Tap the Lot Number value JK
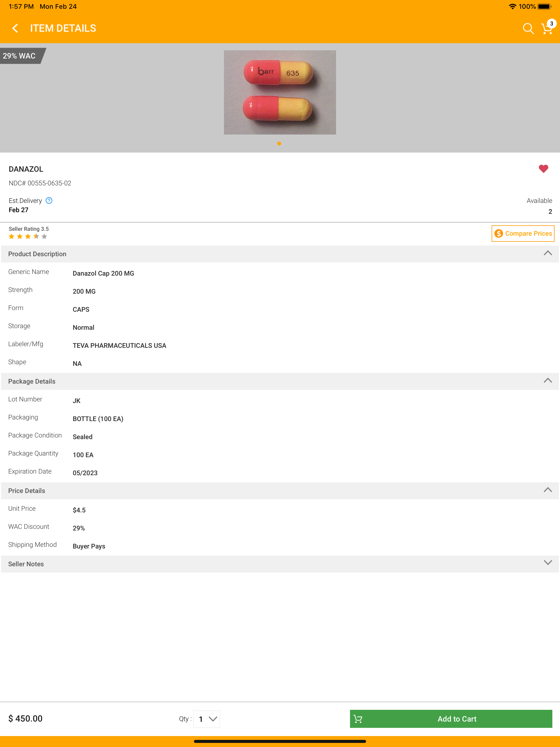 pos(77,401)
